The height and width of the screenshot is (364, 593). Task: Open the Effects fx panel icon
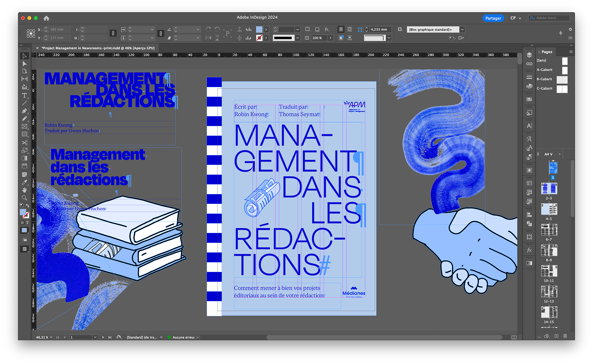[x=529, y=250]
